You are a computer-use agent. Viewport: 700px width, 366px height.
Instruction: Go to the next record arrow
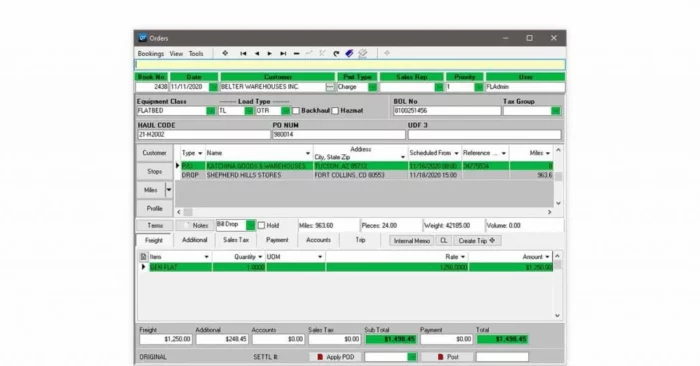pyautogui.click(x=270, y=54)
